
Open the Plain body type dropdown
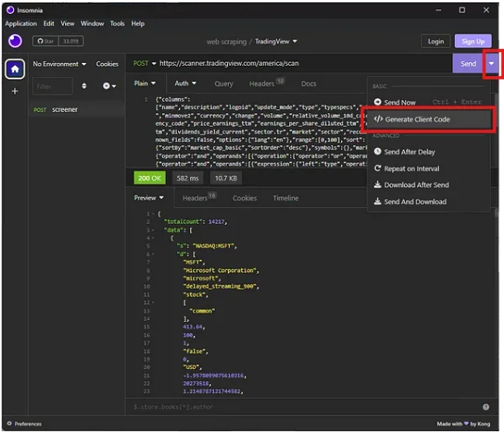(145, 83)
